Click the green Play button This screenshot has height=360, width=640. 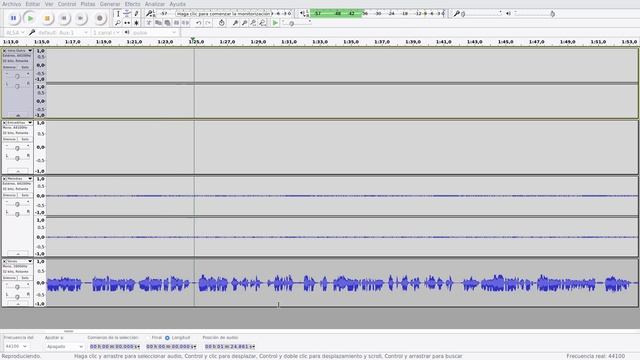(x=30, y=18)
